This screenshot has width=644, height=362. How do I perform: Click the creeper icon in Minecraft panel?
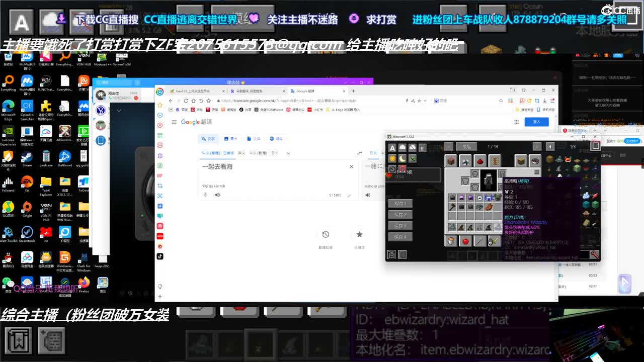pyautogui.click(x=413, y=158)
